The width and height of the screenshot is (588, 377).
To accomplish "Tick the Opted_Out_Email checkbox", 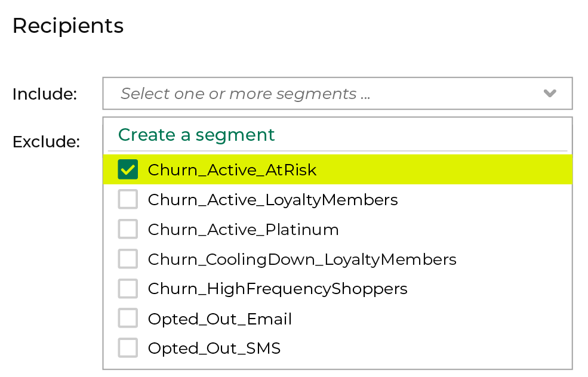I will (128, 319).
